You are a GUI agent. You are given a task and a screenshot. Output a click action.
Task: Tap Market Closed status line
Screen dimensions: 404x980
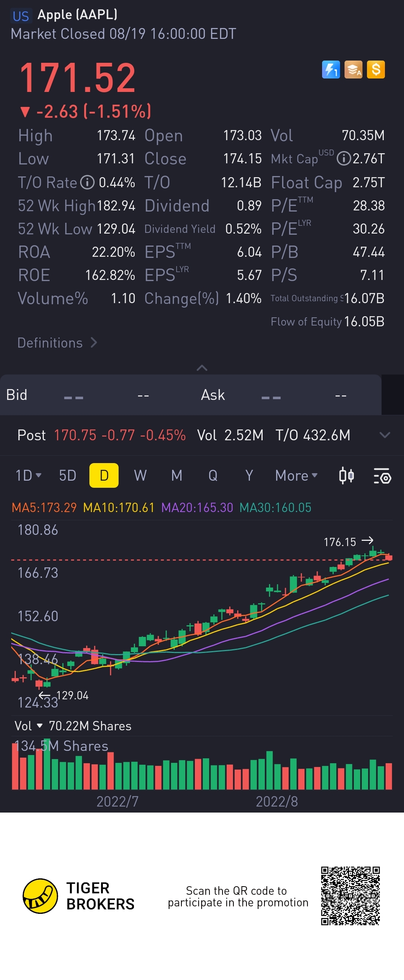[123, 34]
